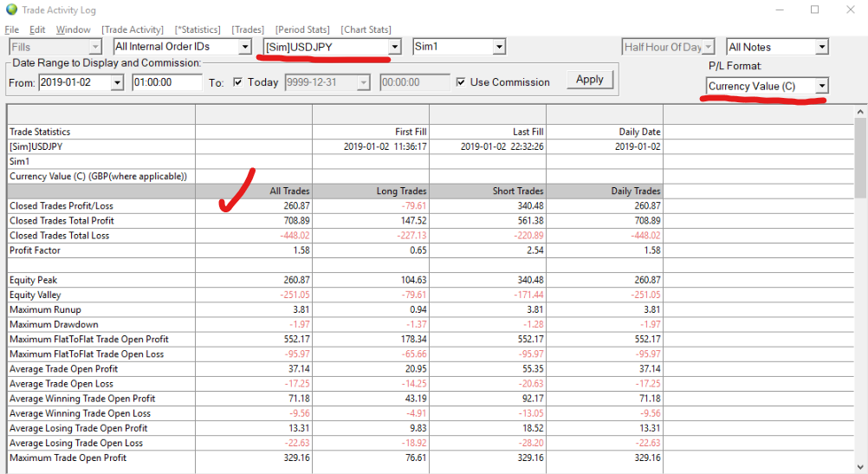The height and width of the screenshot is (474, 868).
Task: Click Maximum FlatToFlat Trade Open Profit label
Action: pyautogui.click(x=88, y=340)
